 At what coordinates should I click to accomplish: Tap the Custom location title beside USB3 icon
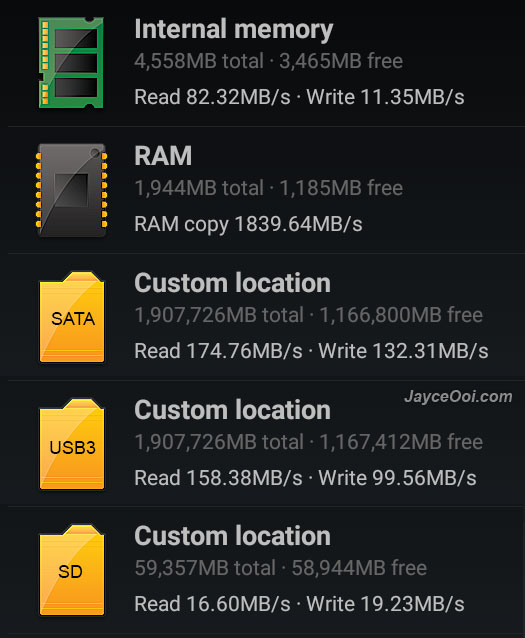click(232, 410)
